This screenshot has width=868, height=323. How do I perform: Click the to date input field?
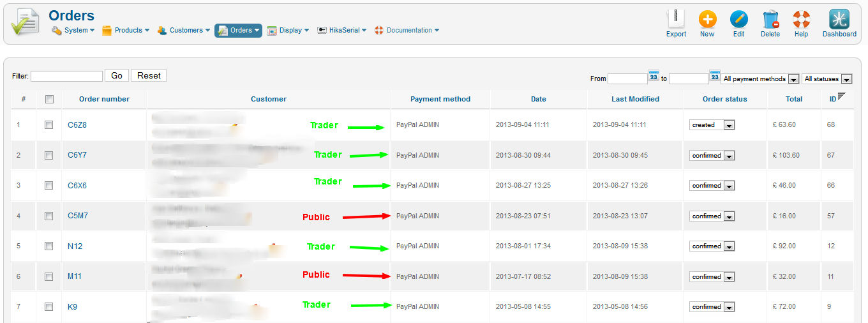click(x=689, y=79)
